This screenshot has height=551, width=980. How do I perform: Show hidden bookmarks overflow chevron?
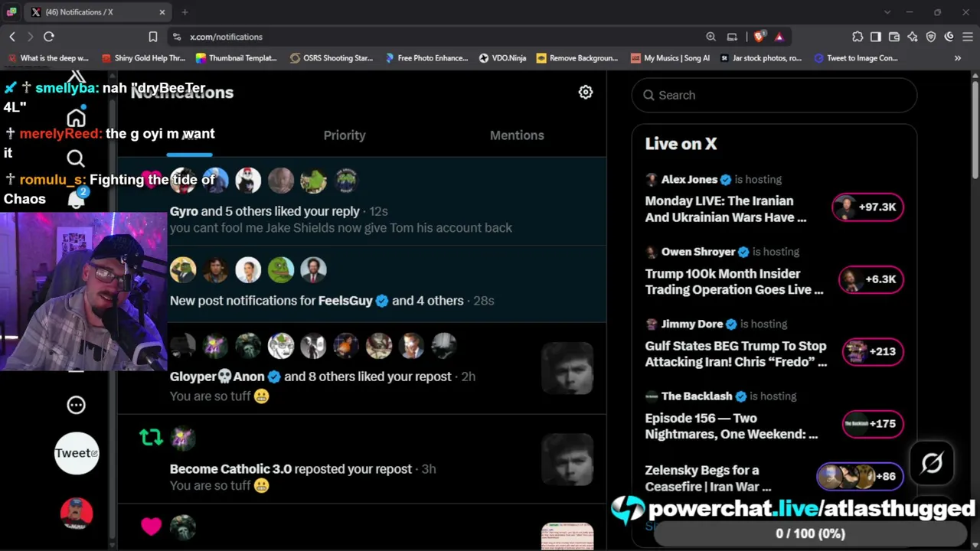(958, 58)
